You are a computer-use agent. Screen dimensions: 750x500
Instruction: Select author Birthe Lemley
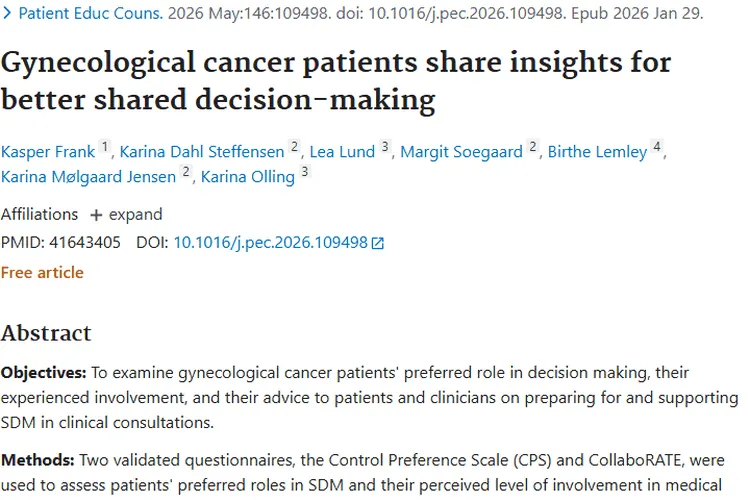click(x=597, y=152)
